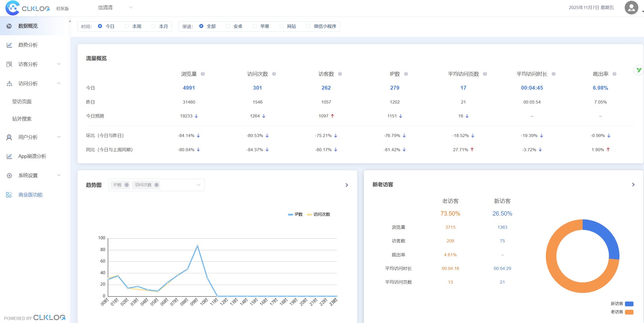This screenshot has width=644, height=323.
Task: Click the help icon next to 浏览量
Action: (203, 74)
